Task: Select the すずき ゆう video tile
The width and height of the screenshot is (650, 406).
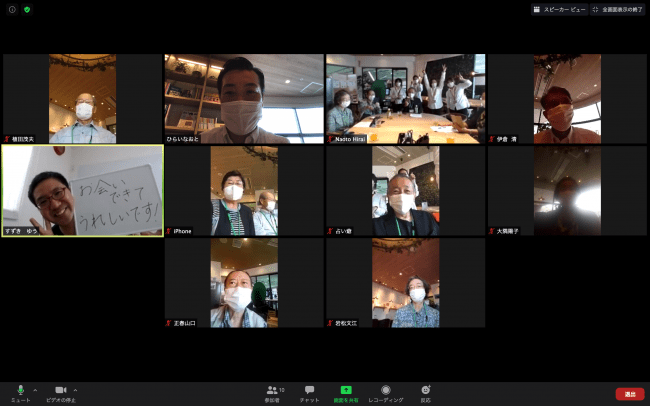Action: (82, 191)
